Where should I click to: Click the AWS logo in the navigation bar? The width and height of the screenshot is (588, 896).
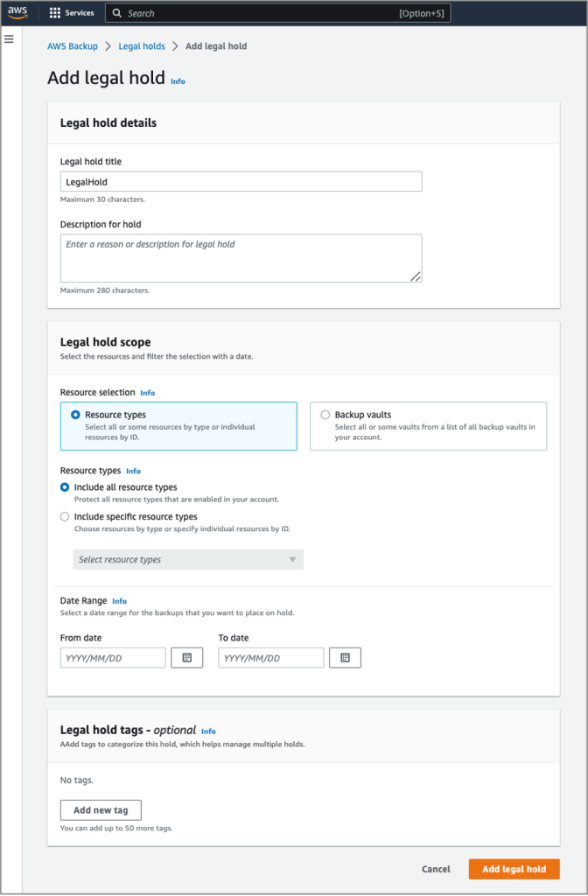tap(18, 12)
